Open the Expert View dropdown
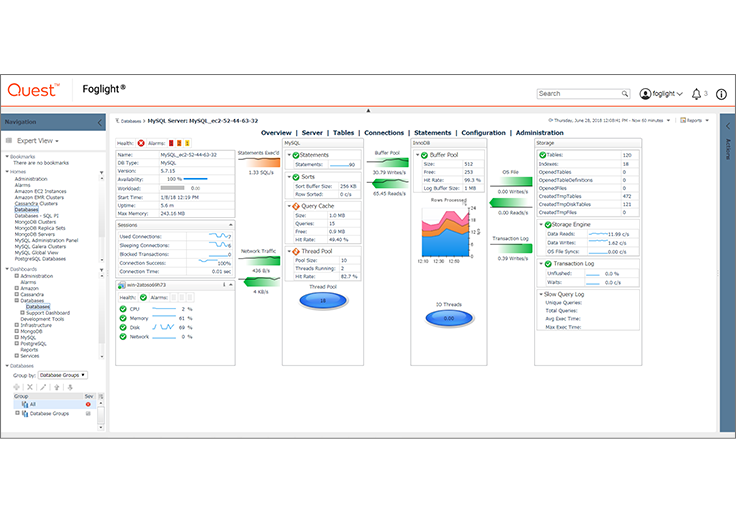 (38, 141)
